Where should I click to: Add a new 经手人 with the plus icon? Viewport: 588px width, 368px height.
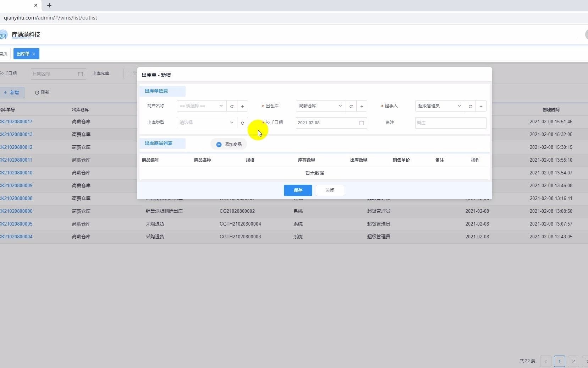coord(481,106)
